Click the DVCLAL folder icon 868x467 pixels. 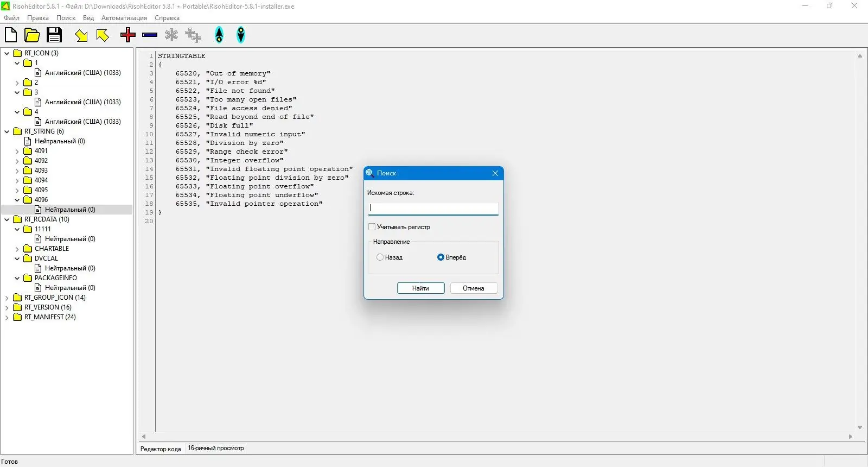(28, 258)
